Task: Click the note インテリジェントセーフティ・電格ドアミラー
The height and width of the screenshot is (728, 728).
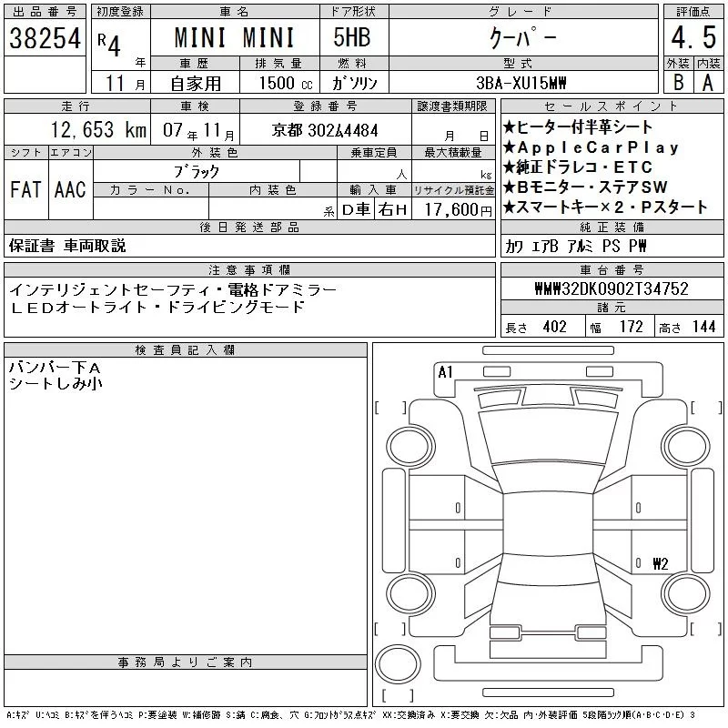Action: click(x=173, y=290)
